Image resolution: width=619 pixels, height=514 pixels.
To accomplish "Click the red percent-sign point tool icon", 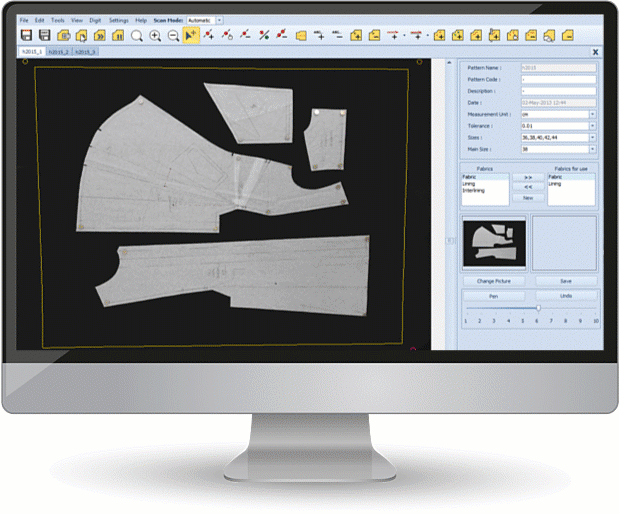I will (x=264, y=35).
